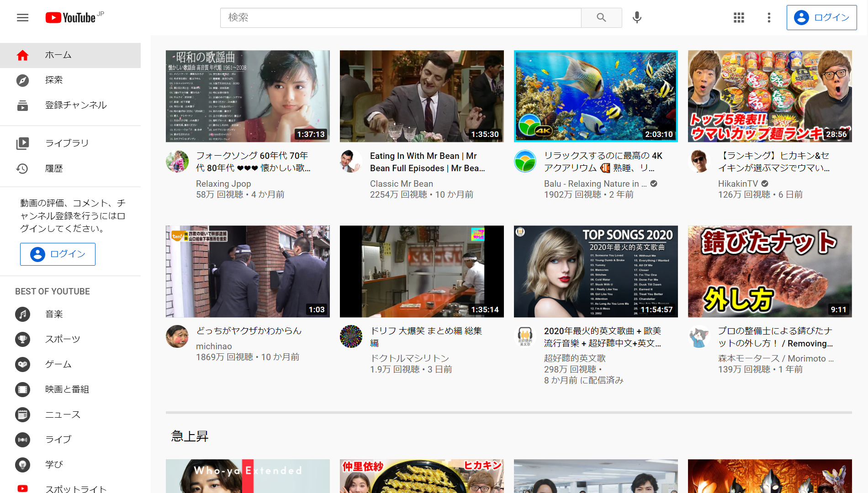This screenshot has height=493, width=868.
Task: Open the 1:03 police video thumbnail
Action: (x=248, y=271)
